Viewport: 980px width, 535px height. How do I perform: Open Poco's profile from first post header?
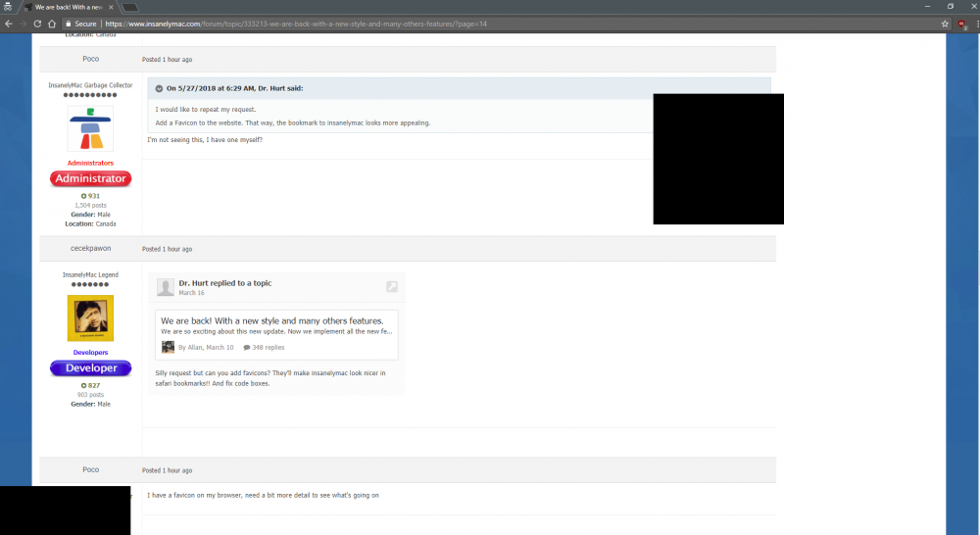point(90,59)
